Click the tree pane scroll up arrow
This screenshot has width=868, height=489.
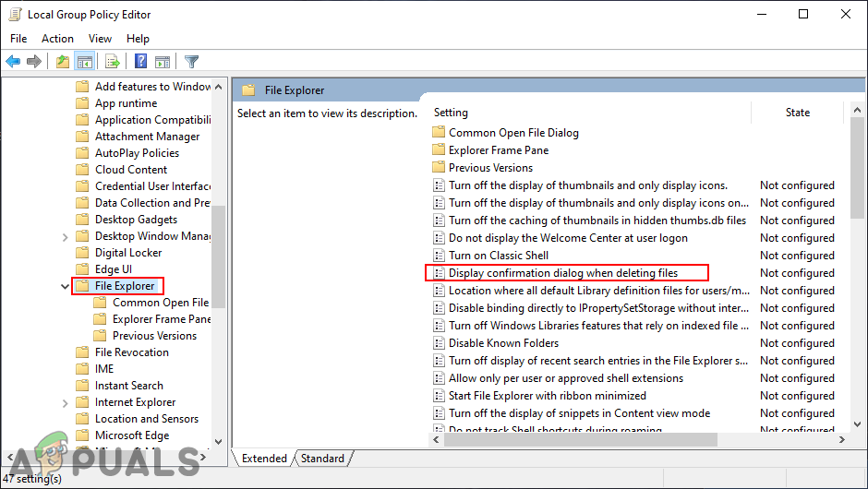[x=218, y=87]
